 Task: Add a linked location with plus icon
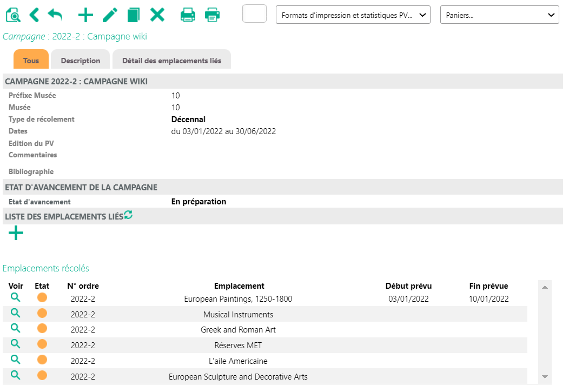[x=16, y=234]
